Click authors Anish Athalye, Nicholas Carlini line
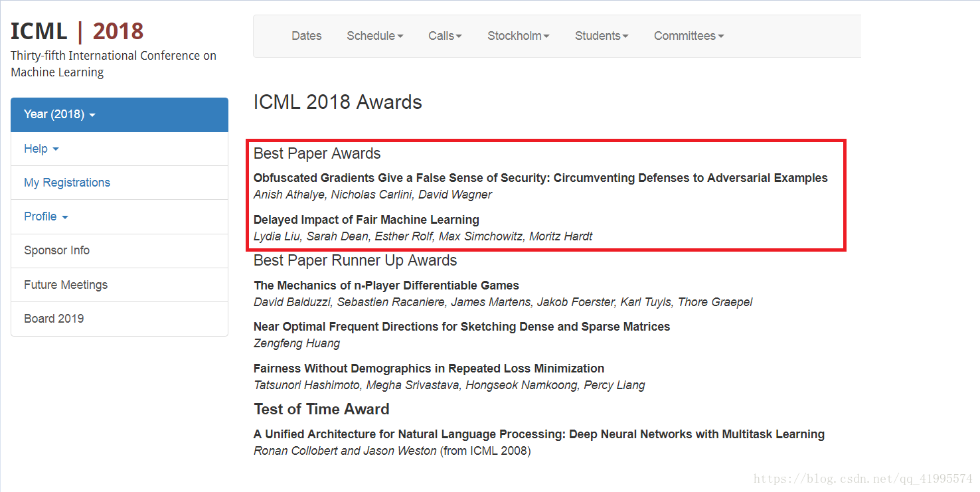This screenshot has height=492, width=980. tap(372, 195)
